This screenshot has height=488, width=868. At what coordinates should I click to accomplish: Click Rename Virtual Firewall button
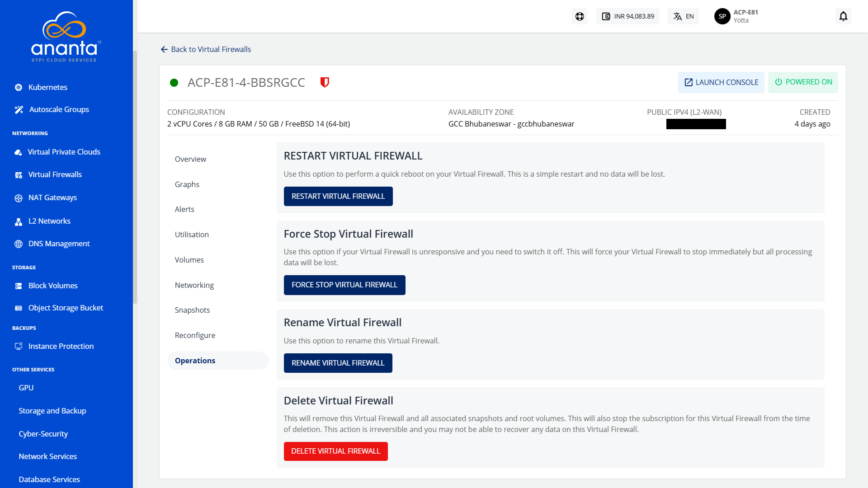tap(338, 363)
